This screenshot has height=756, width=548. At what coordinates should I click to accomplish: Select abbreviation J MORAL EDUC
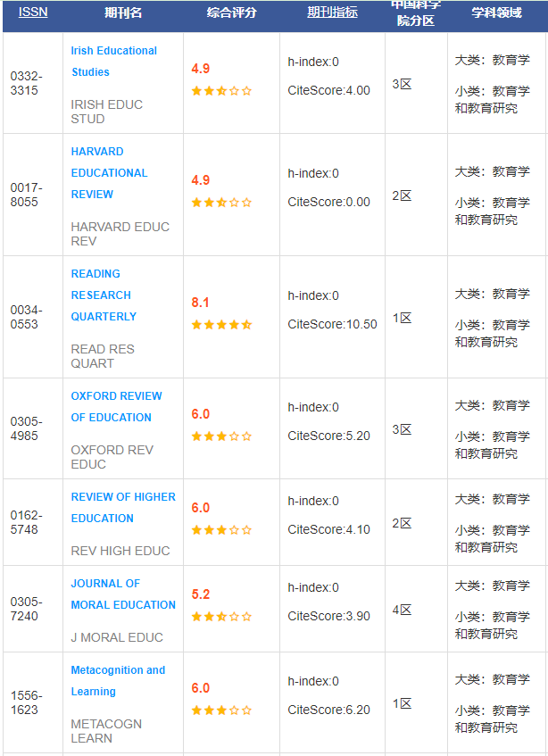117,637
